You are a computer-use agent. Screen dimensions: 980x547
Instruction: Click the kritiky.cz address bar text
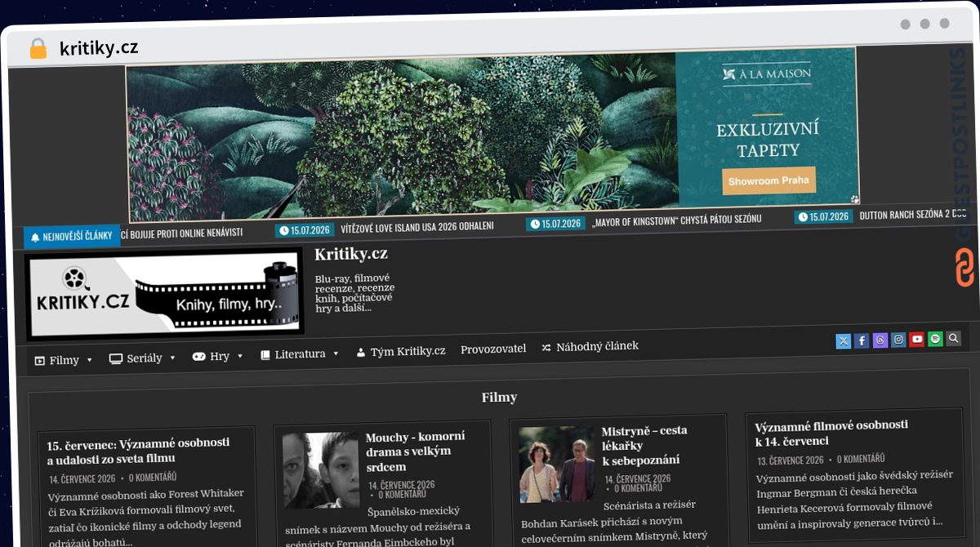(x=99, y=48)
